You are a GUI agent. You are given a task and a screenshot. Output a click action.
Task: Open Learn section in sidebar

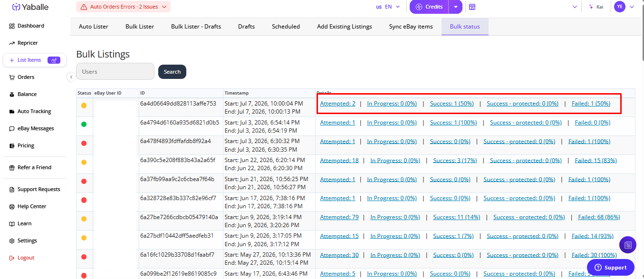pos(24,223)
